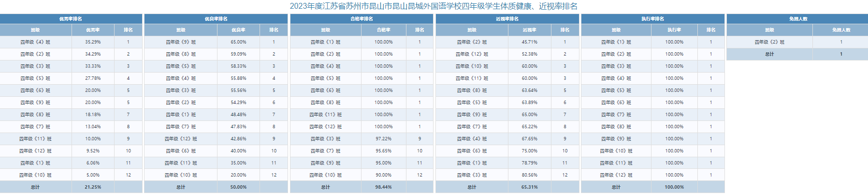
Task: Pick the 54.29% cell
Action: [x=238, y=103]
